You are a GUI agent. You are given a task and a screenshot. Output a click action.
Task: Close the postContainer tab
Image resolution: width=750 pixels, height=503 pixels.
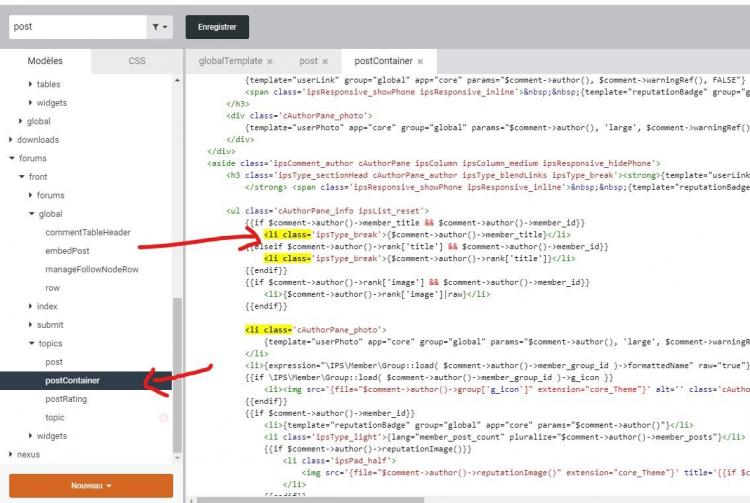point(420,61)
